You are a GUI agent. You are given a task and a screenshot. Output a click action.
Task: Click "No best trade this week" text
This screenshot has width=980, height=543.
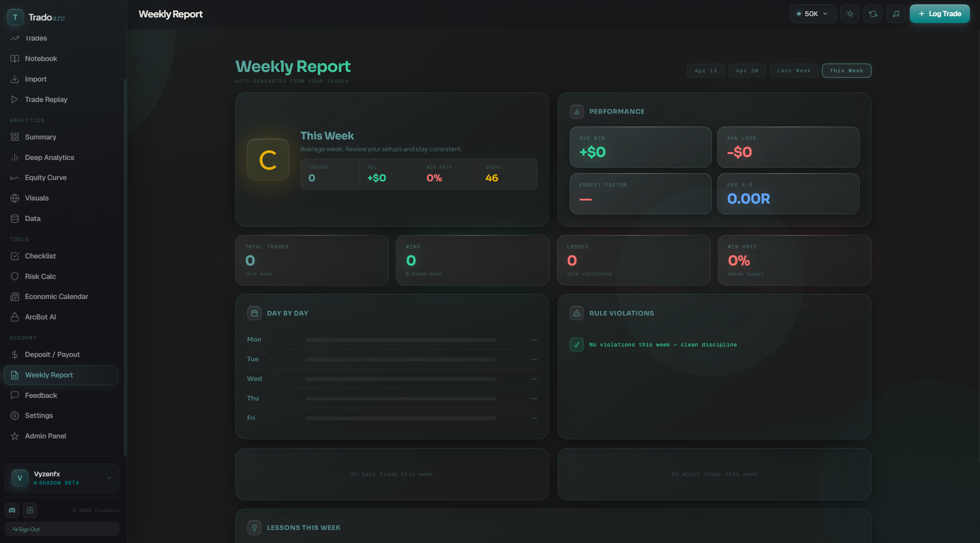point(392,474)
